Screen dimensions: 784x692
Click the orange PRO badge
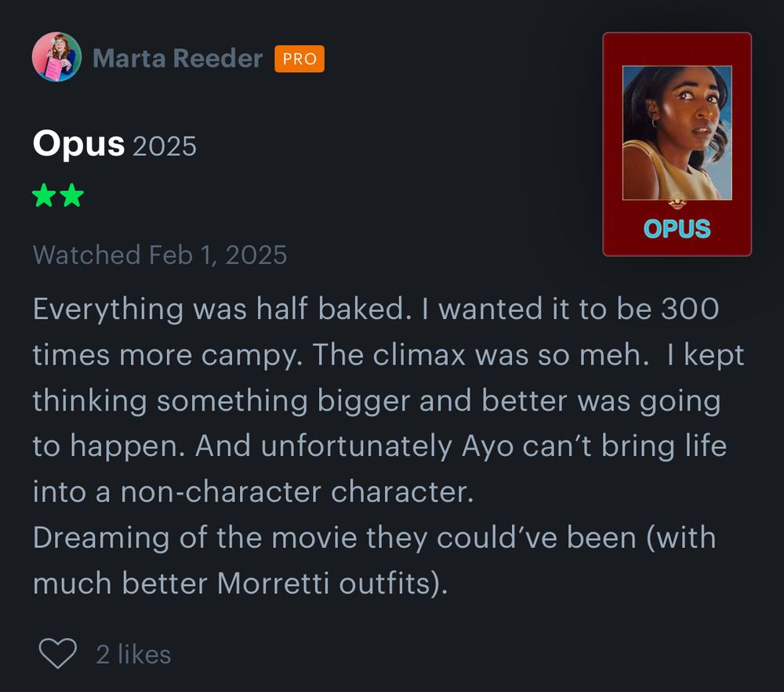(299, 59)
